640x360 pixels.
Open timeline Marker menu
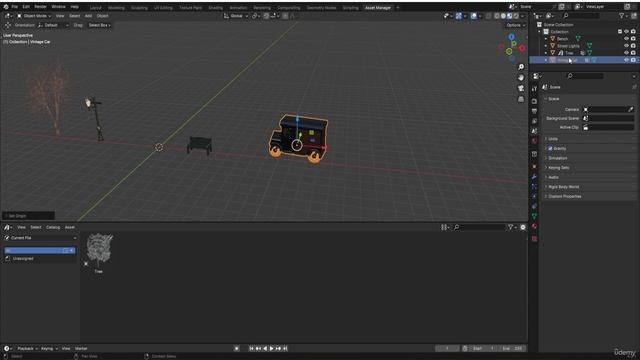click(81, 349)
